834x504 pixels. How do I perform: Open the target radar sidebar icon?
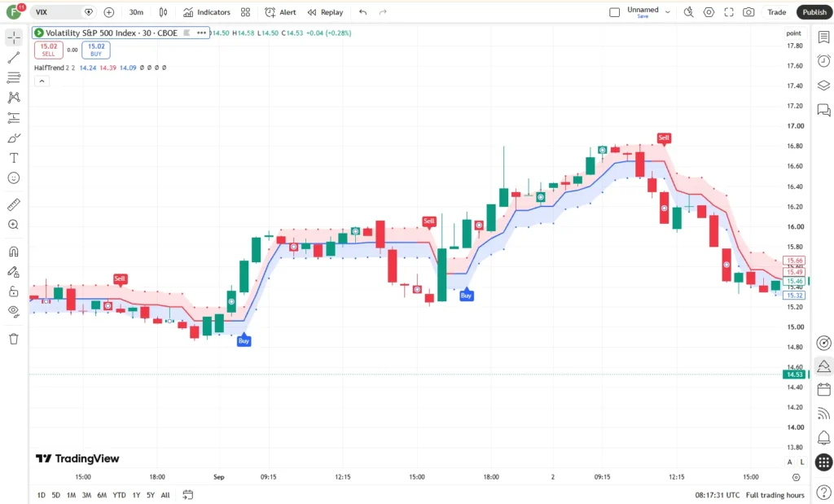[x=824, y=343]
